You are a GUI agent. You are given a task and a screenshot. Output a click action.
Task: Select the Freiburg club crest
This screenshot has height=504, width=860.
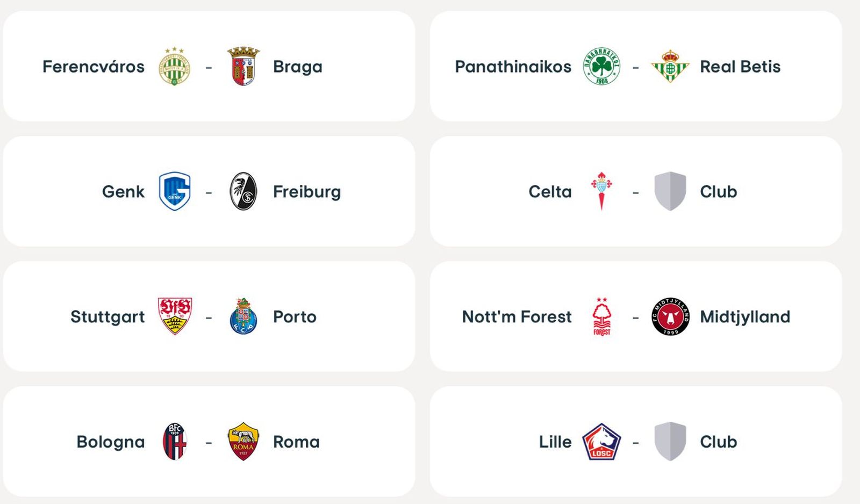[x=243, y=190]
